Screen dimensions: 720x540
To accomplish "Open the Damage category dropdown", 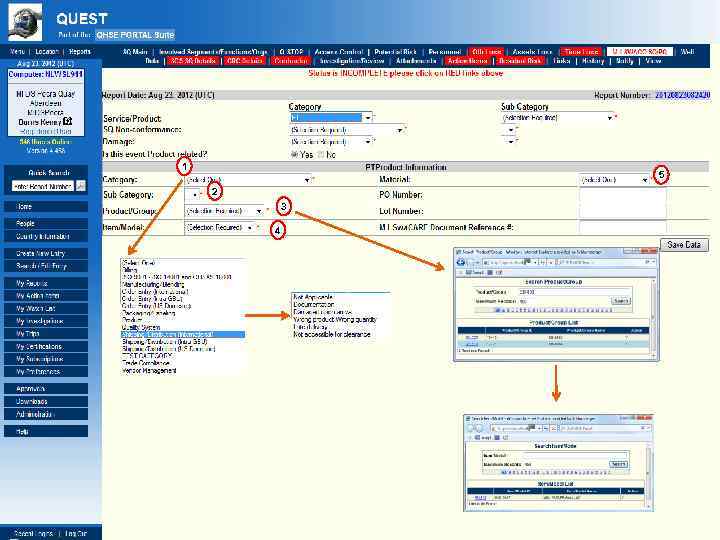I will (331, 142).
